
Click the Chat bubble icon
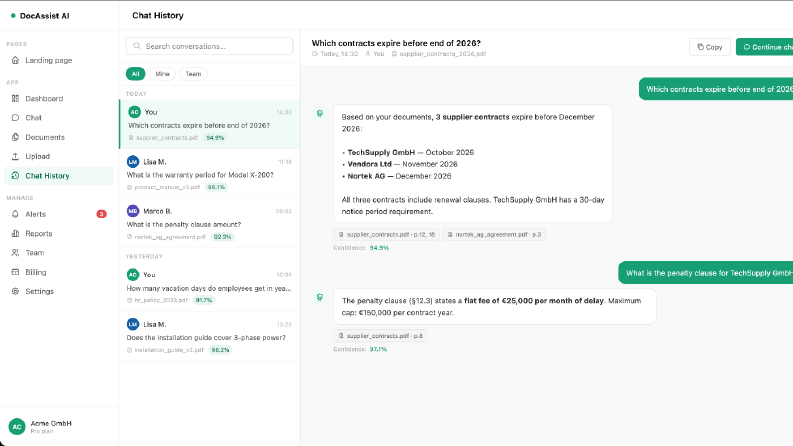tap(15, 118)
